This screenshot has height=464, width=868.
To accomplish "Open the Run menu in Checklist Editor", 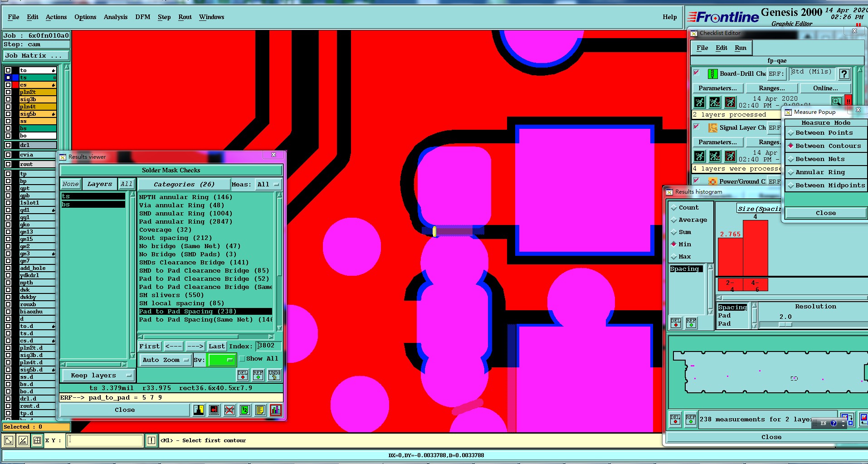I will tap(741, 48).
